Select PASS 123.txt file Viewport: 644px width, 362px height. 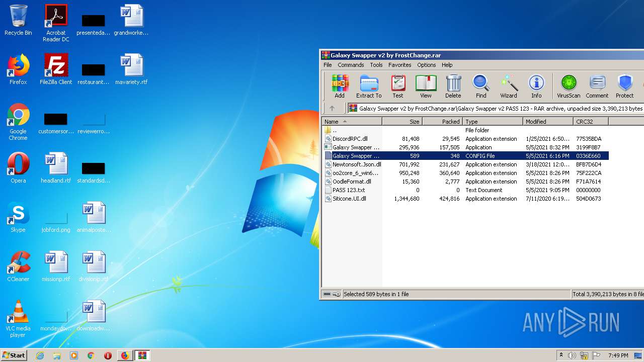pos(465,190)
